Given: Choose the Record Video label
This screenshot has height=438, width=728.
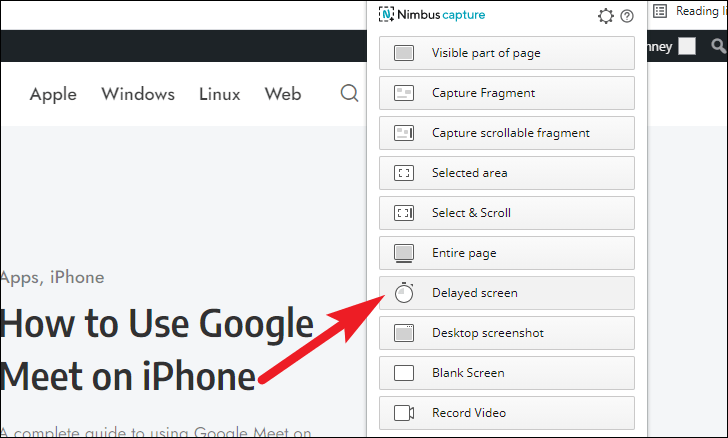Looking at the screenshot, I should (x=469, y=413).
